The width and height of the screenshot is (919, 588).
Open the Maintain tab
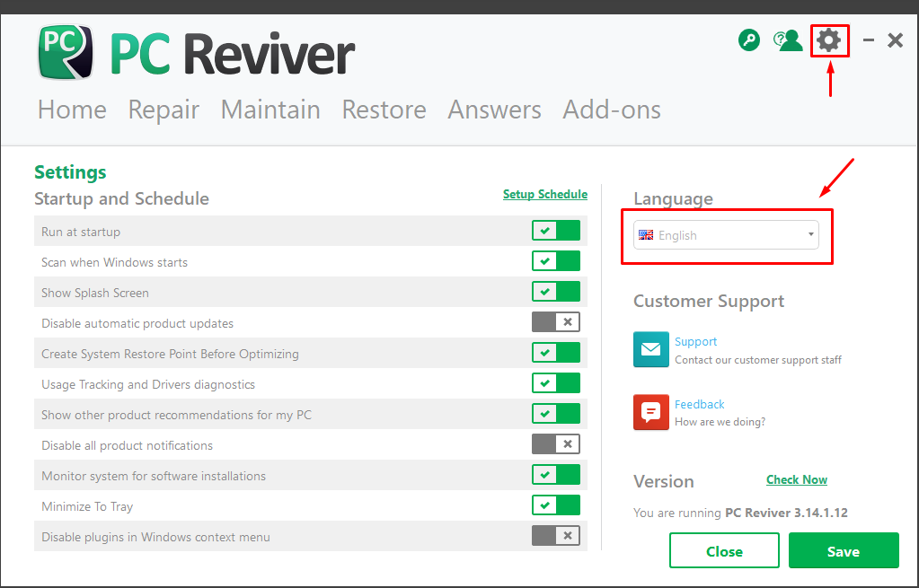click(270, 110)
